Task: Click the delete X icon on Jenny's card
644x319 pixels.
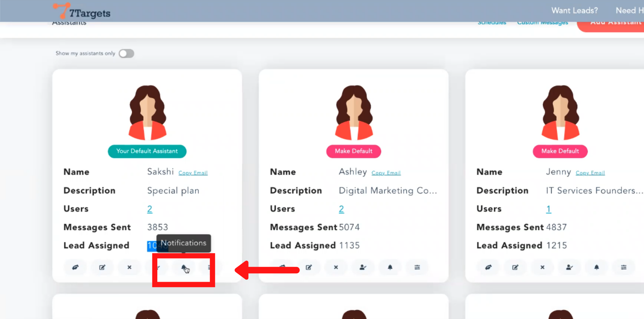Action: pyautogui.click(x=542, y=267)
